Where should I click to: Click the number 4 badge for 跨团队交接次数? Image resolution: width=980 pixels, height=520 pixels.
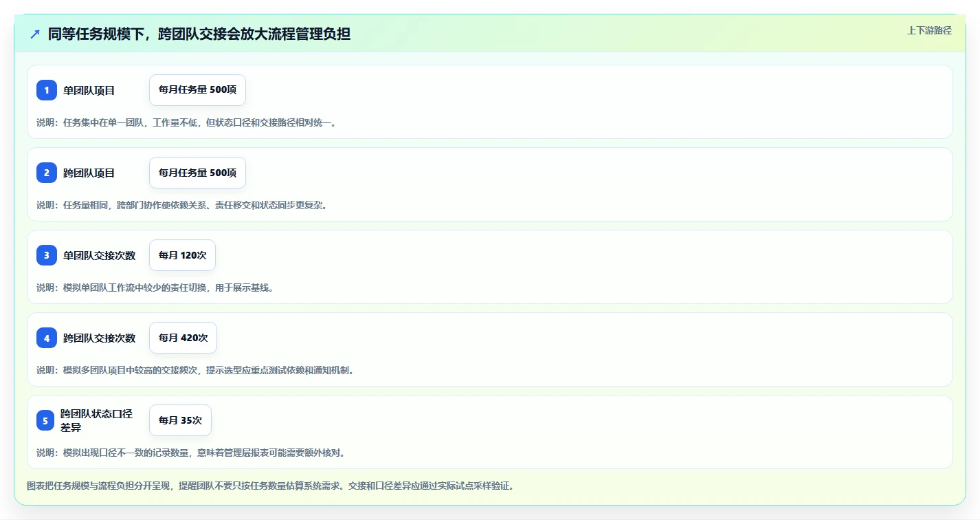(x=47, y=338)
